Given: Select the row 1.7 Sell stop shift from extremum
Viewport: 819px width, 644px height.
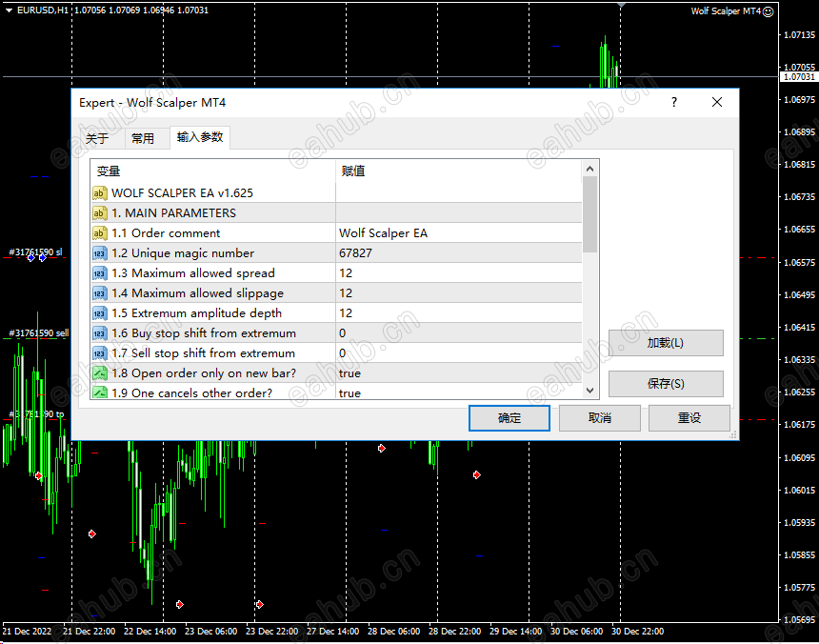Looking at the screenshot, I should point(336,353).
